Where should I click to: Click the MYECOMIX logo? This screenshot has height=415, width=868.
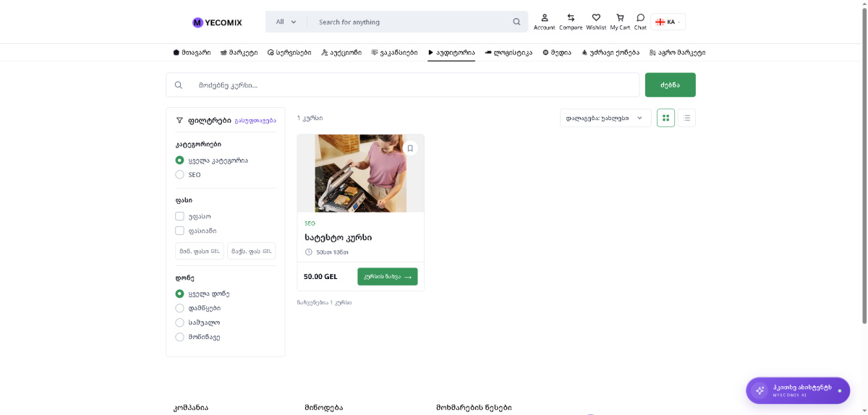click(x=217, y=22)
